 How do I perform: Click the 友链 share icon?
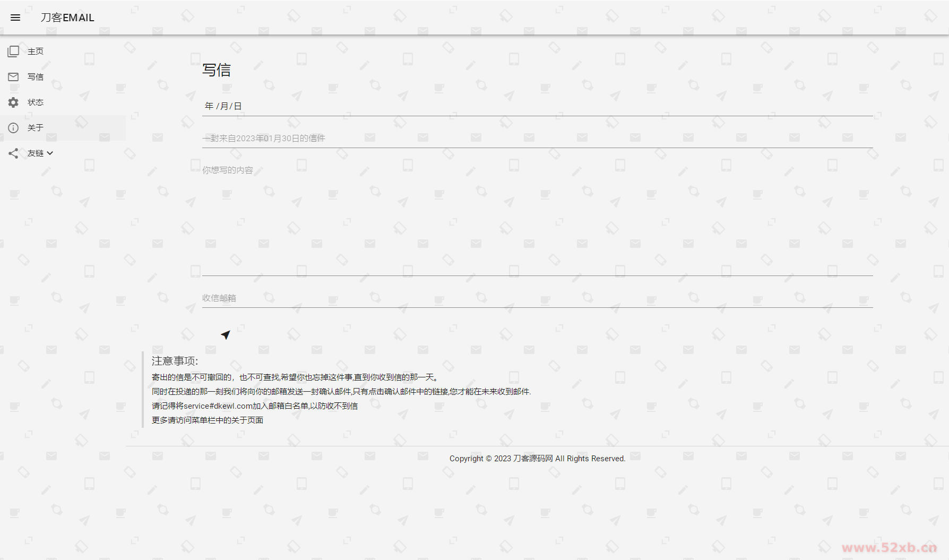point(13,153)
